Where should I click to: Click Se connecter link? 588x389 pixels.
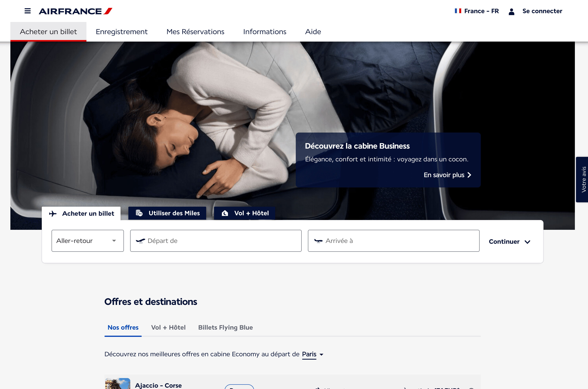(542, 11)
